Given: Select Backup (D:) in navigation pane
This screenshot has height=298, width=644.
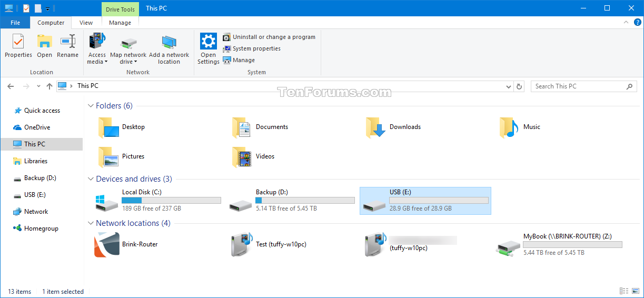Looking at the screenshot, I should point(42,178).
